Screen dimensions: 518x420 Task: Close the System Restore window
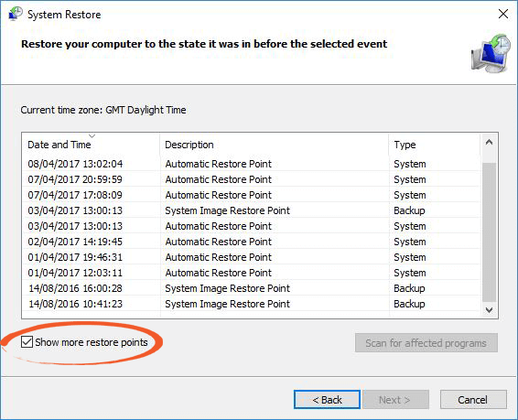(x=503, y=14)
